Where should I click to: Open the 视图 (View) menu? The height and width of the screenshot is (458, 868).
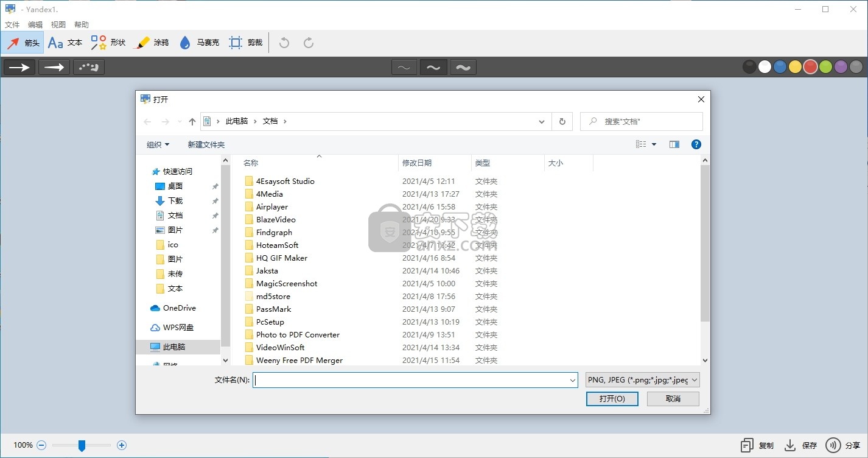(58, 25)
